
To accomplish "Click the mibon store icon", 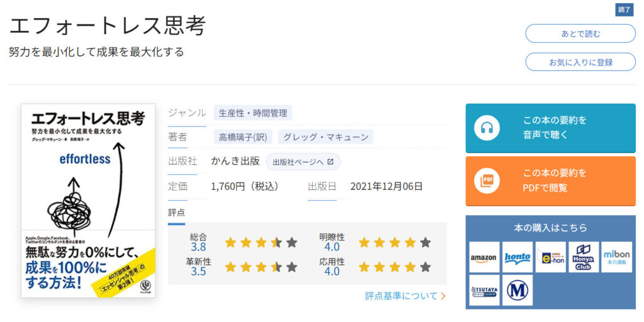I will (x=616, y=257).
